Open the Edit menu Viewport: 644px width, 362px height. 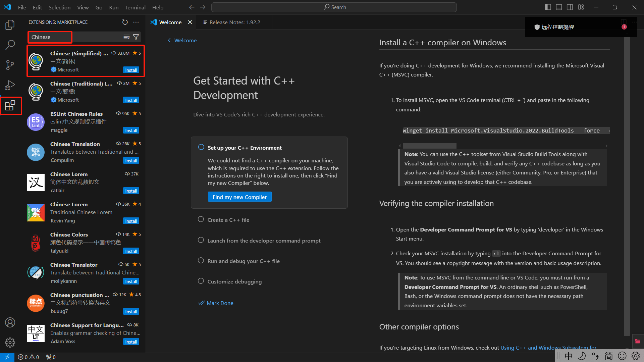pyautogui.click(x=37, y=7)
